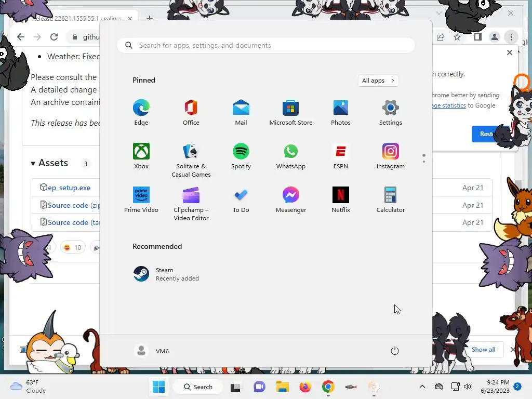Open recently added Steam recommendation
This screenshot has height=399, width=532.
166,274
